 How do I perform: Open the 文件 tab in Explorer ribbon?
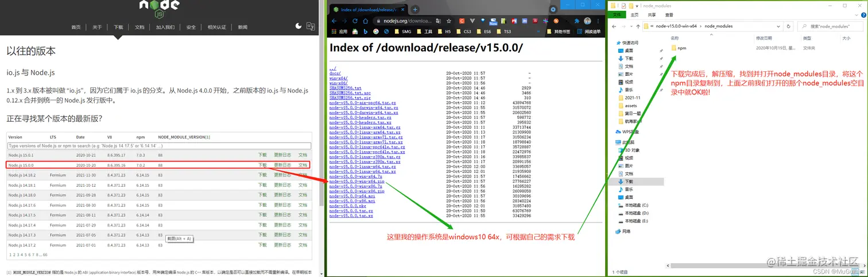(617, 14)
